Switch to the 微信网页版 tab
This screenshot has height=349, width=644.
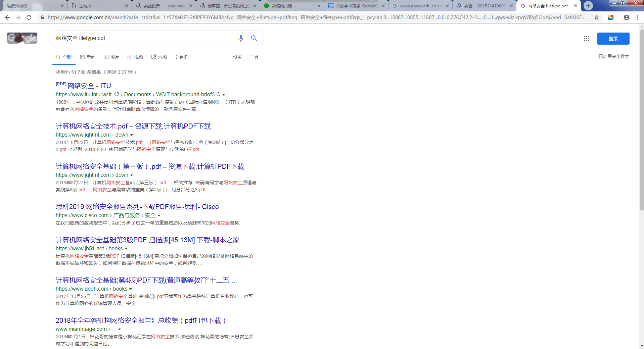[x=291, y=6]
